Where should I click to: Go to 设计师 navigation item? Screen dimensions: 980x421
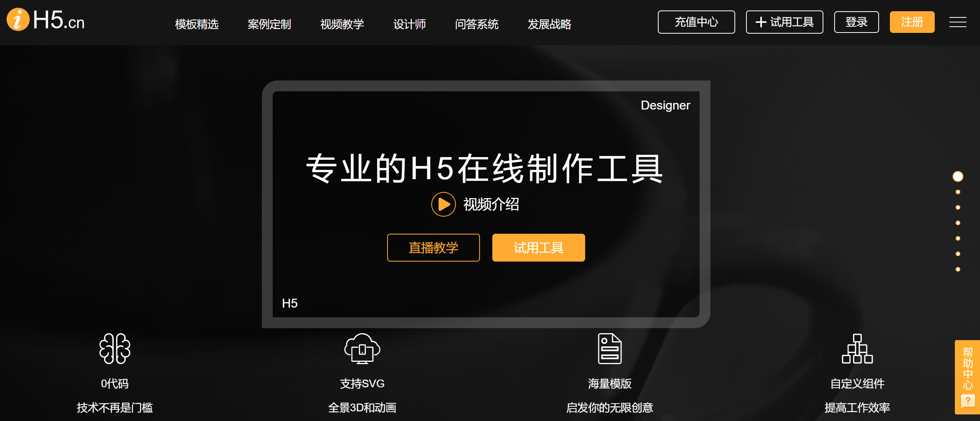tap(409, 24)
